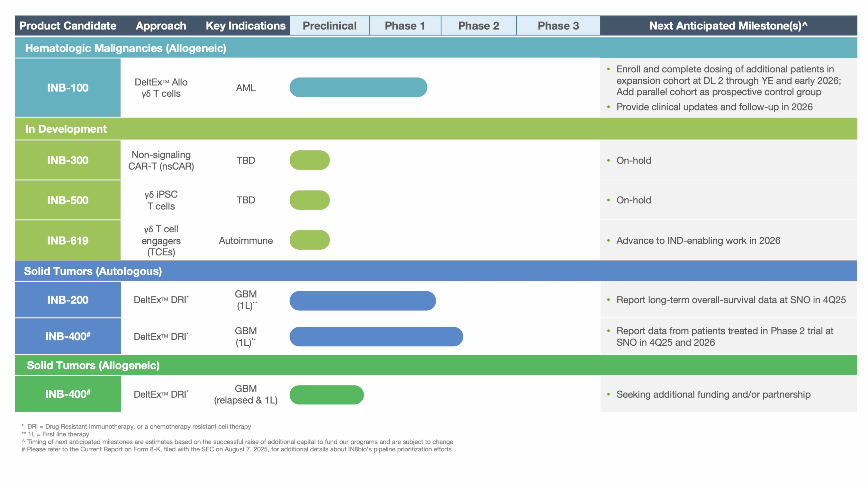The image size is (868, 488).
Task: Click the Preclinical column header
Action: coord(329,26)
